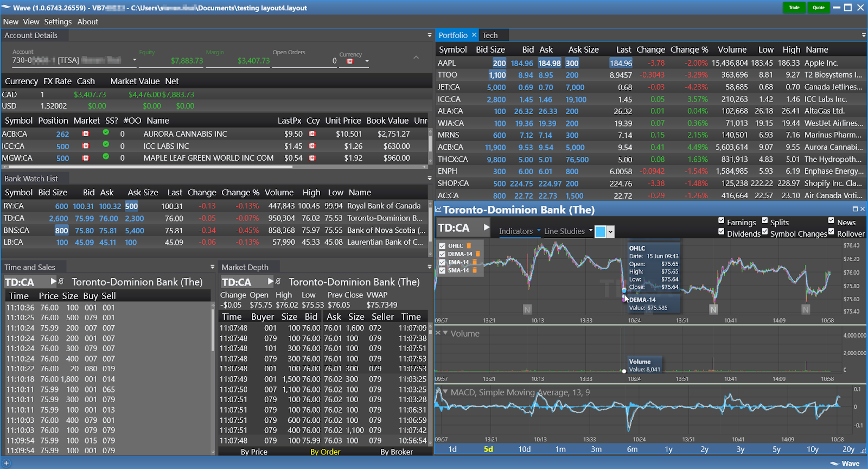Click the play arrow beside TD:CA in the chart panel

pos(487,227)
